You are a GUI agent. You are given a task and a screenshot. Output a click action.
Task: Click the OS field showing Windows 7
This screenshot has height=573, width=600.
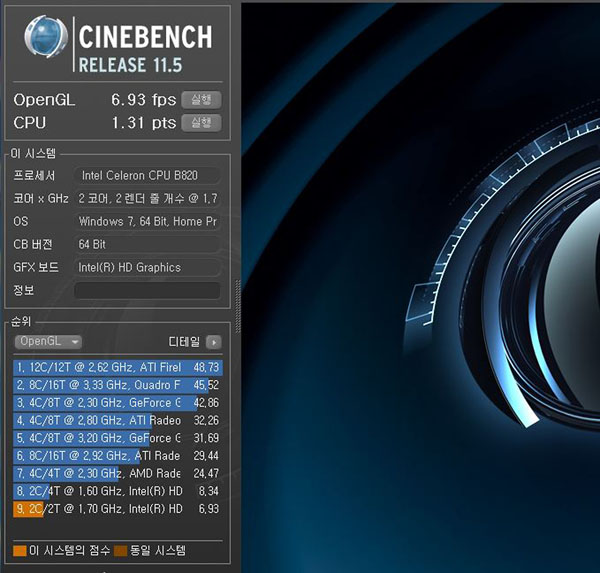pos(147,222)
